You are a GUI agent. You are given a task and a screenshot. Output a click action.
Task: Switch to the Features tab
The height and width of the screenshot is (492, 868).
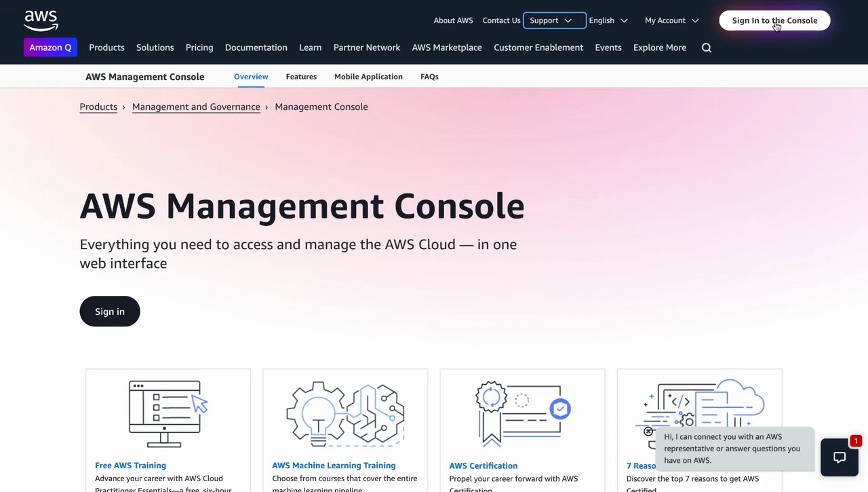pyautogui.click(x=301, y=77)
